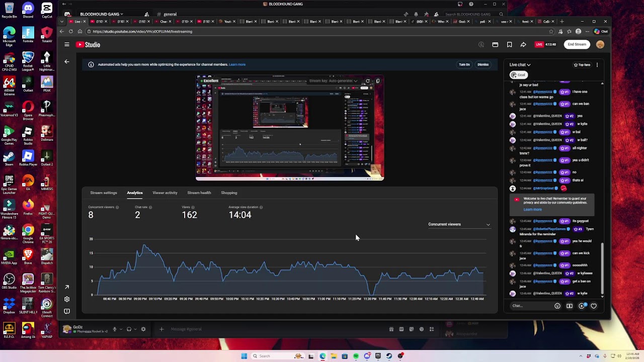
Task: Click the End Stream button
Action: pos(577,44)
